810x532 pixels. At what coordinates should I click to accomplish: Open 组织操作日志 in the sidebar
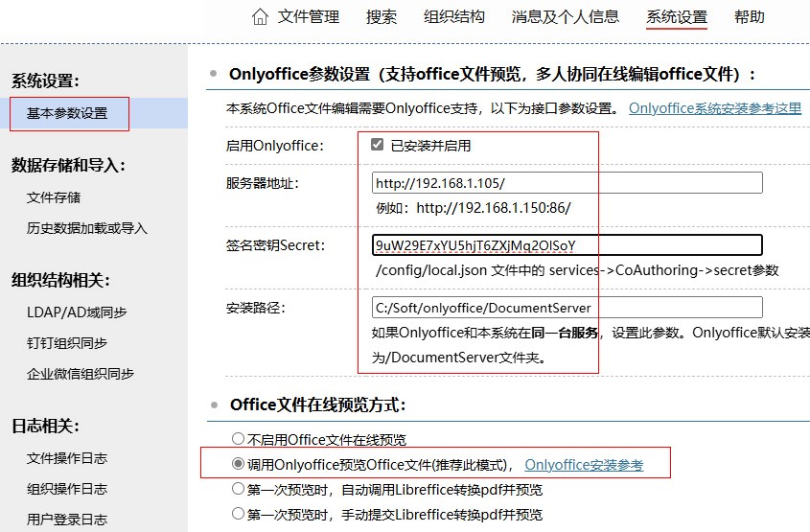(67, 489)
